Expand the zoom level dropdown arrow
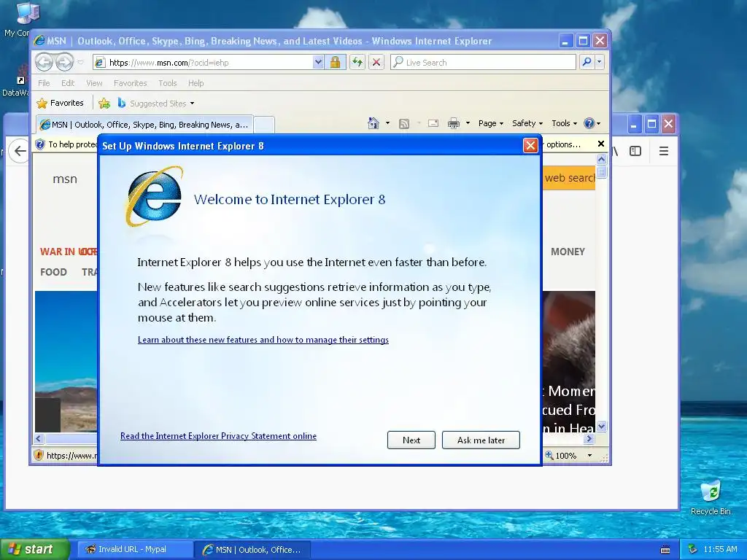The image size is (747, 560). coord(589,456)
